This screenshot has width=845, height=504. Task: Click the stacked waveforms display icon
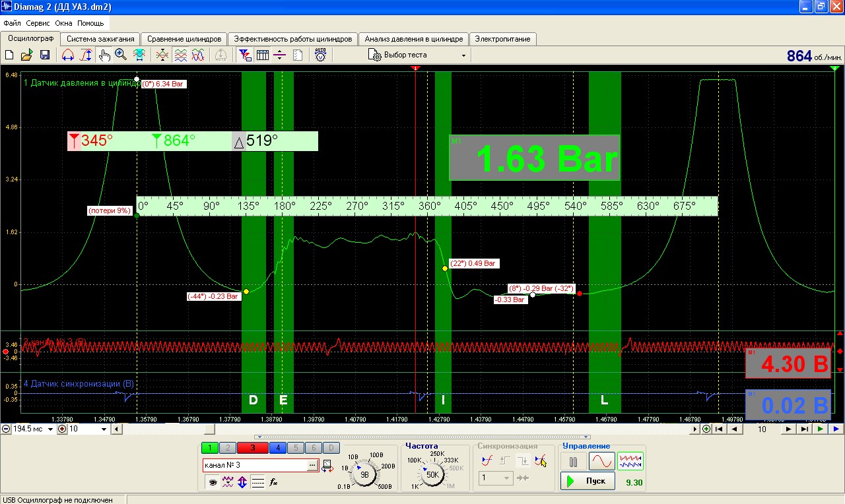coord(180,55)
